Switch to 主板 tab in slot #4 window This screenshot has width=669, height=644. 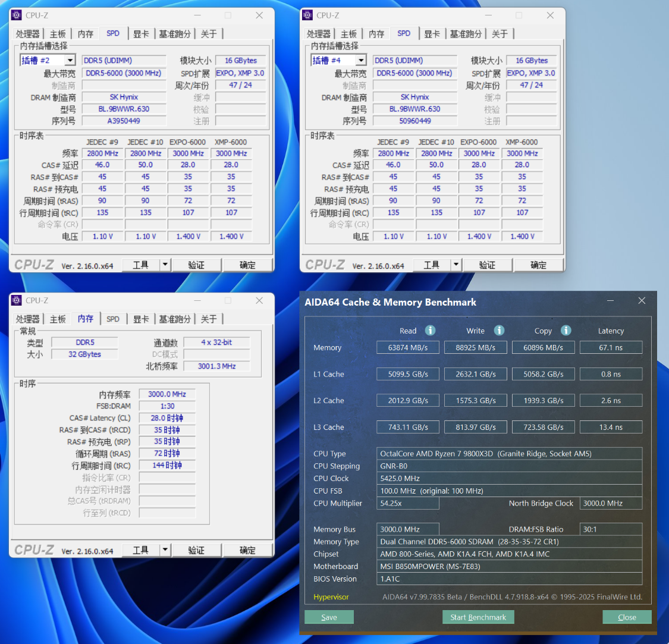pos(348,34)
